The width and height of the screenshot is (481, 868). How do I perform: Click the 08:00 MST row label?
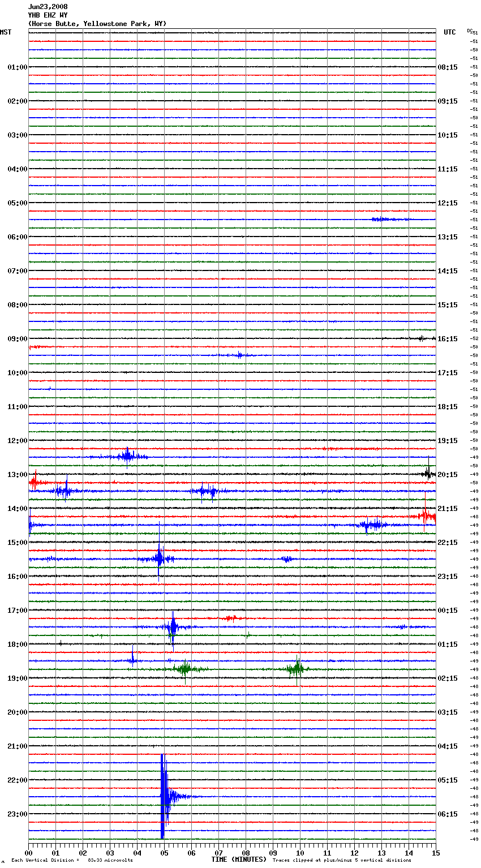pos(18,305)
